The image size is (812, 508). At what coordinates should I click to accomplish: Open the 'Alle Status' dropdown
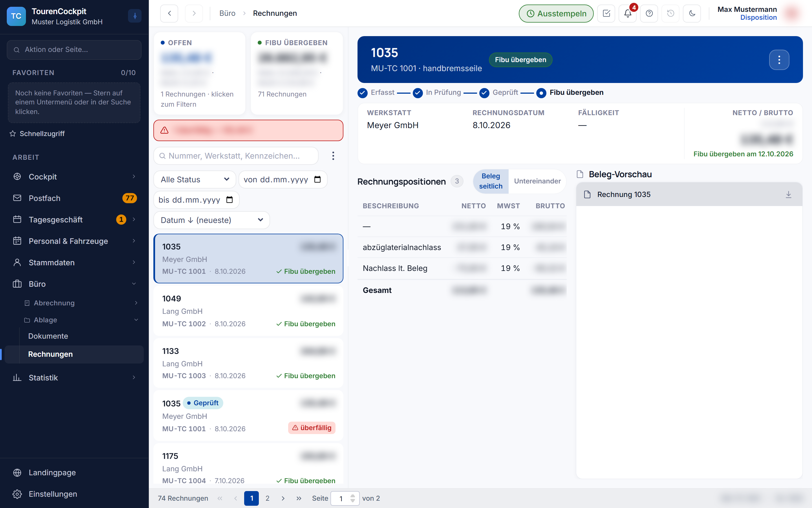(195, 179)
